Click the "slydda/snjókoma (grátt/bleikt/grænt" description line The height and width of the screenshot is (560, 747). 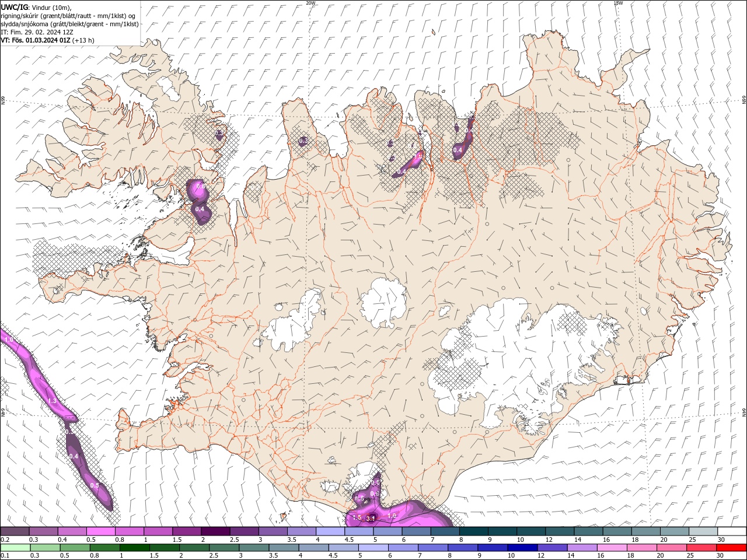pos(69,24)
